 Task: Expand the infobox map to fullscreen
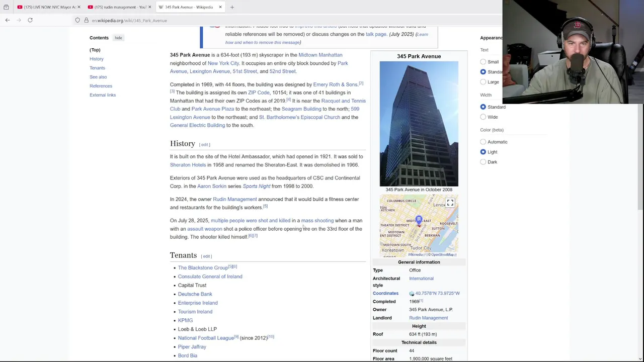click(450, 203)
